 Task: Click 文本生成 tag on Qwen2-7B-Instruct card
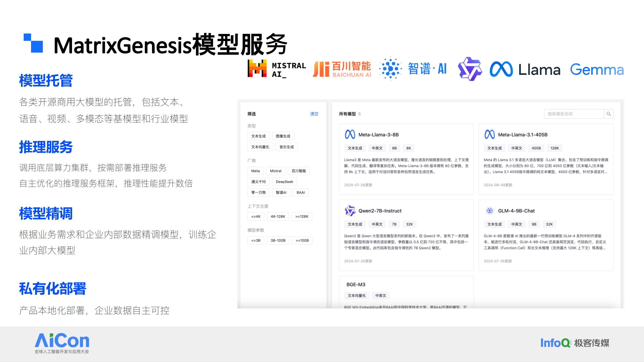coord(355,224)
